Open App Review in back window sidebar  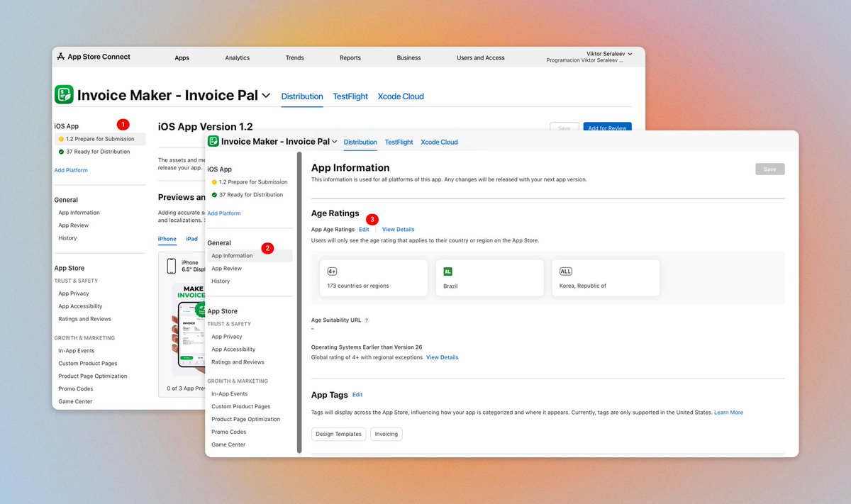point(74,225)
